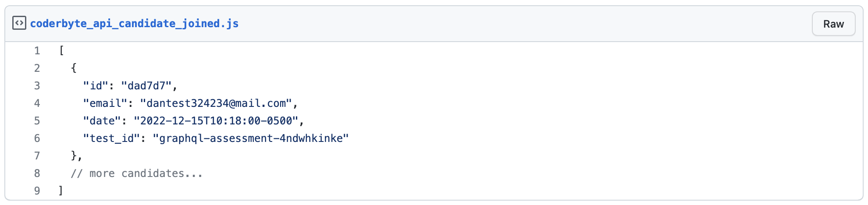The image size is (868, 205).
Task: Click line number 3 in the gutter
Action: pyautogui.click(x=37, y=86)
